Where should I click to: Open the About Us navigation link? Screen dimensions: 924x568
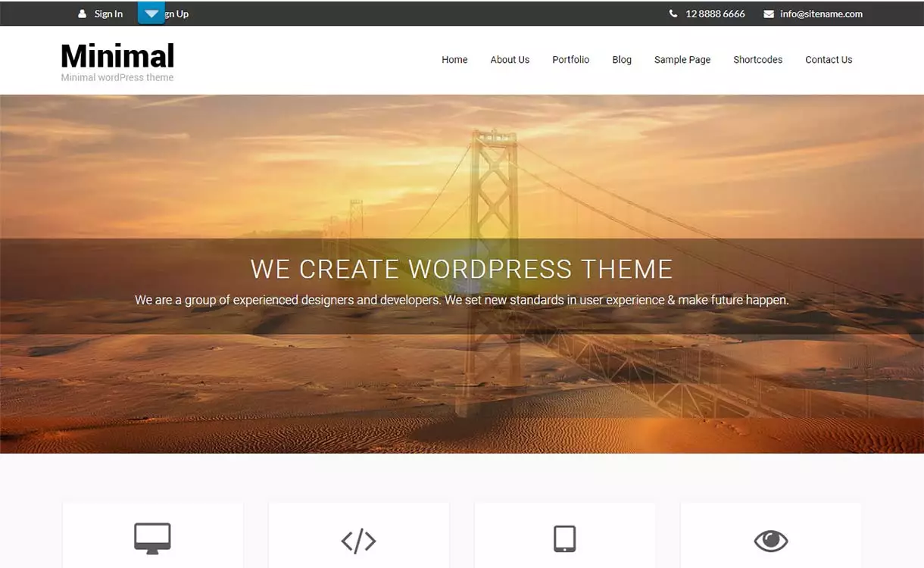pos(510,59)
